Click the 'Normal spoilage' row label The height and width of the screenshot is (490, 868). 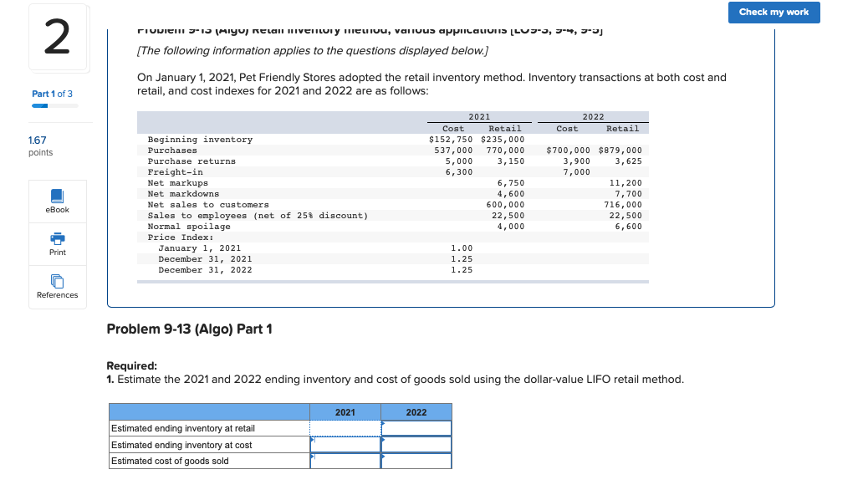click(x=189, y=227)
